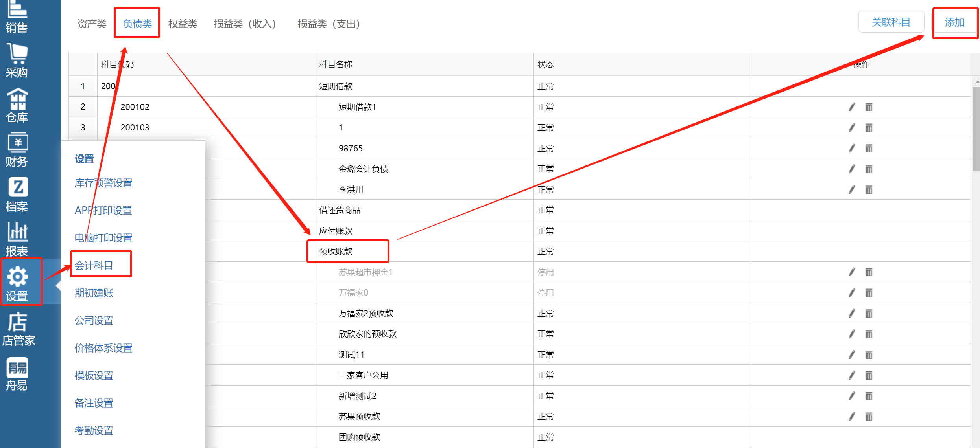Select the 借还货商品 subject row
Image resolution: width=980 pixels, height=448 pixels.
pyautogui.click(x=520, y=210)
